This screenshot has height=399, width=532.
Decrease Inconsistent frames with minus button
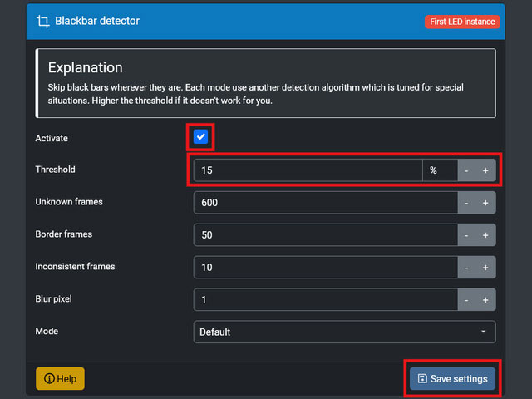click(466, 268)
